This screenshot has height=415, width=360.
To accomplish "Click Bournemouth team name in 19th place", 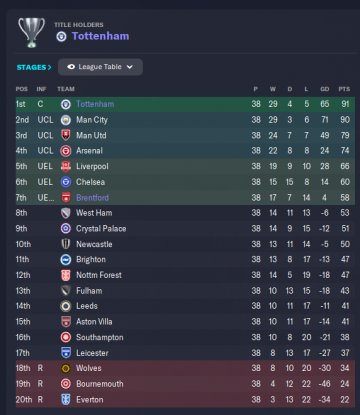I will pyautogui.click(x=100, y=384).
